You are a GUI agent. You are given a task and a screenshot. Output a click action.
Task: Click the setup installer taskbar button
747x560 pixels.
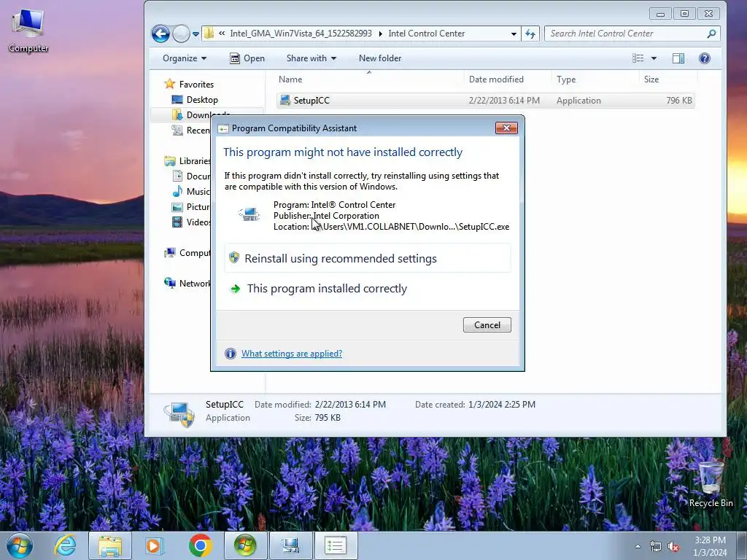point(290,545)
